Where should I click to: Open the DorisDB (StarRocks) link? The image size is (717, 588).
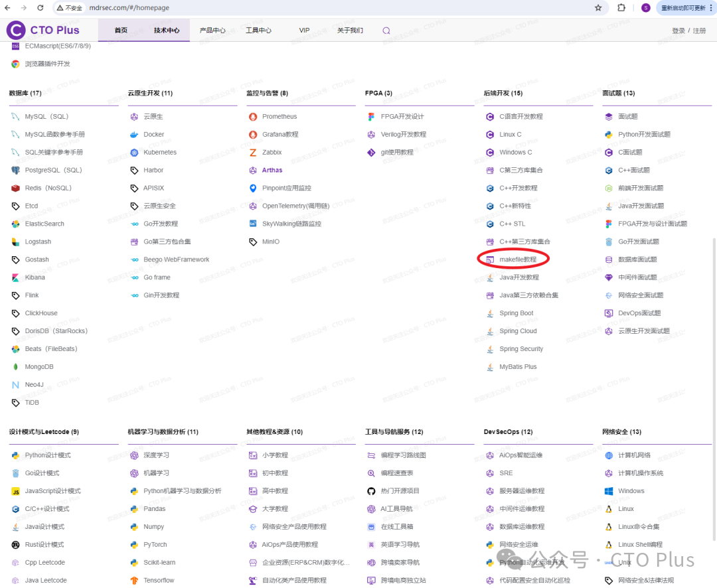pos(56,331)
